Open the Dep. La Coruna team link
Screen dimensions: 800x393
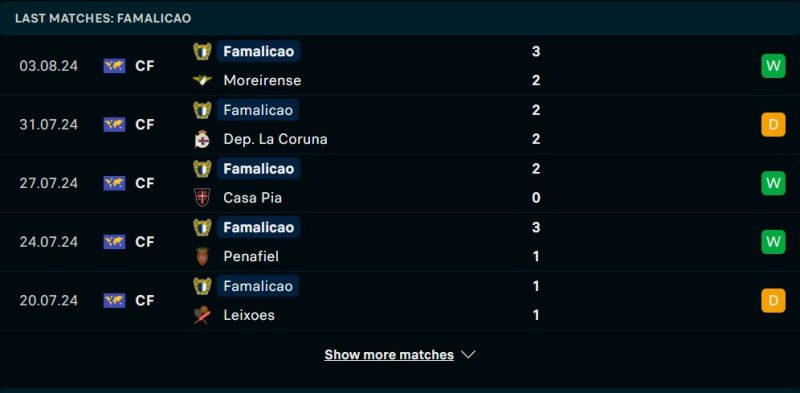[275, 139]
